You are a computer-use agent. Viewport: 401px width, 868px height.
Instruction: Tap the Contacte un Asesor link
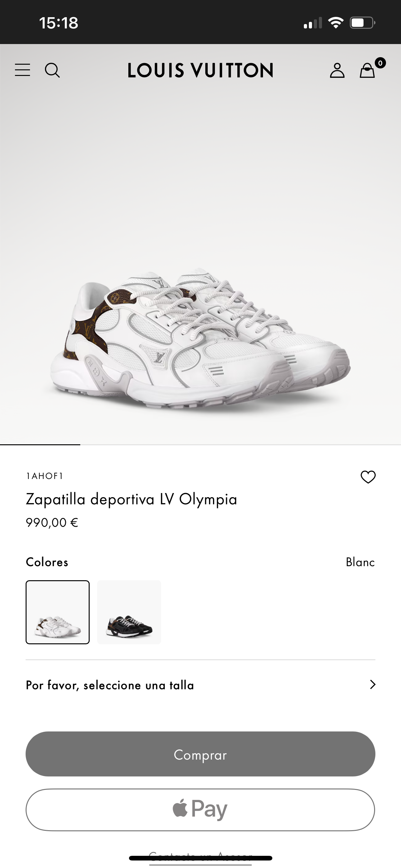point(200,858)
